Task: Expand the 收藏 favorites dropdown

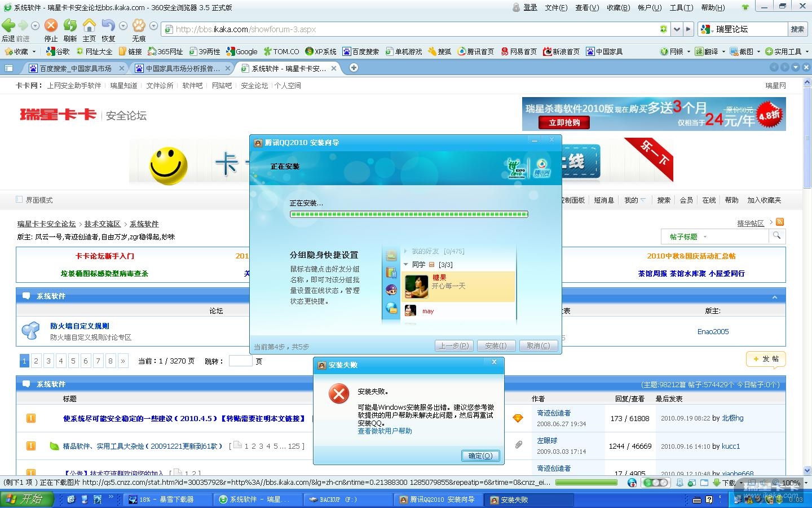Action: click(x=34, y=51)
